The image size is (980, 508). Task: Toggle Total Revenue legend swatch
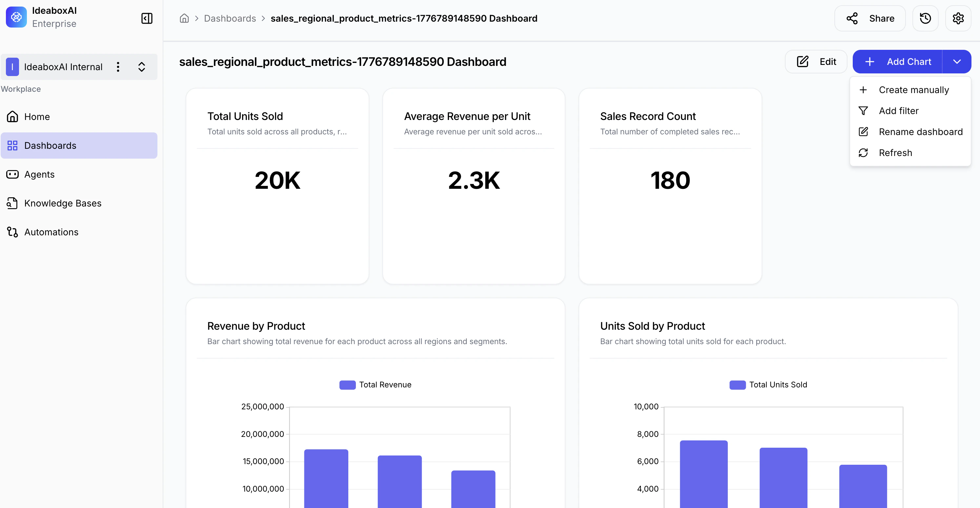coord(347,385)
